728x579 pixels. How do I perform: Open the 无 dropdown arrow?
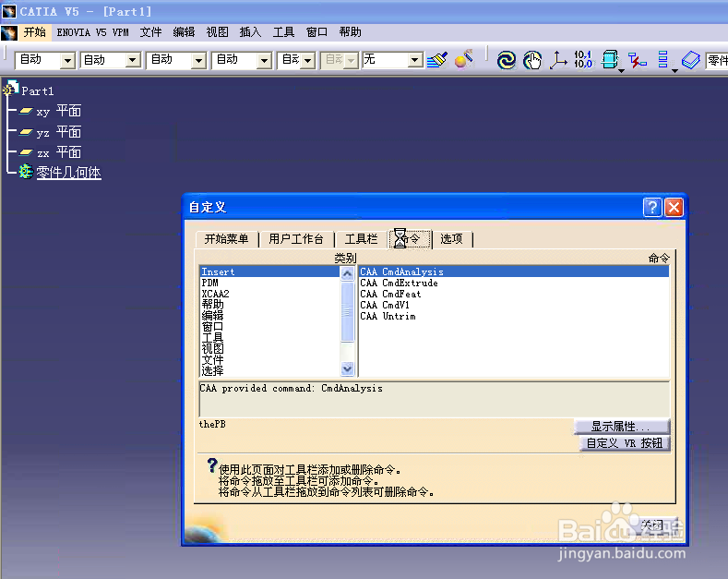pyautogui.click(x=415, y=60)
